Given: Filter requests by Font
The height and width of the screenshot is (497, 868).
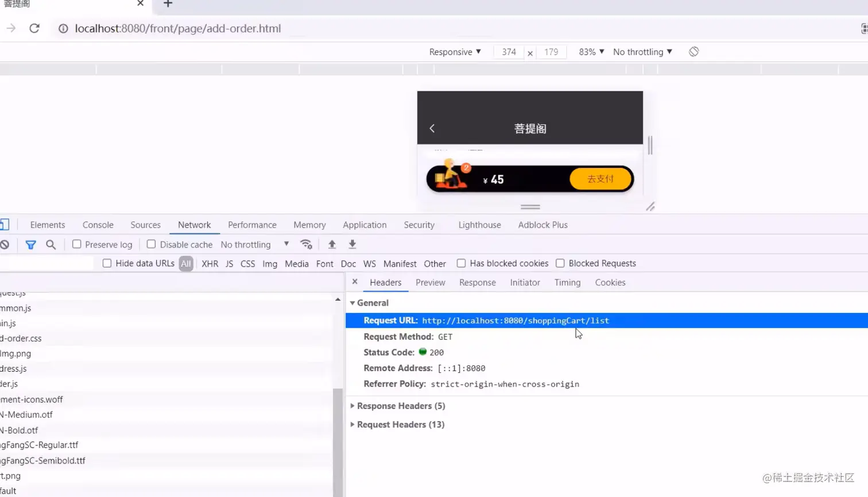Looking at the screenshot, I should click(324, 264).
